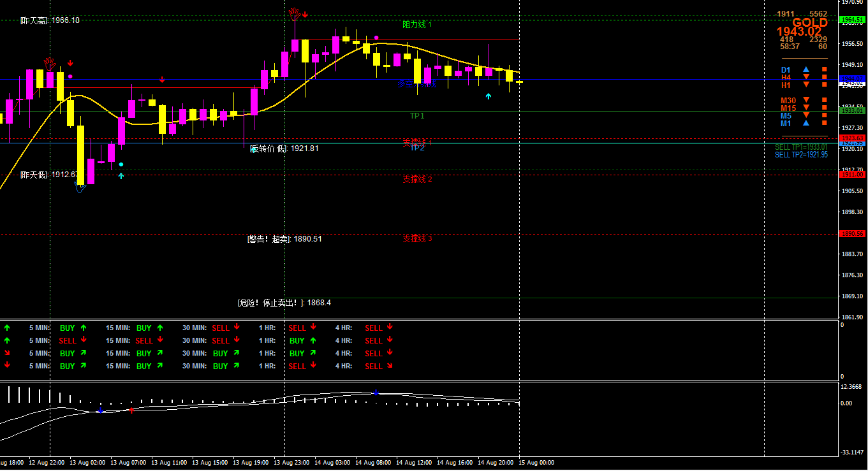Click the red 1890.56 price tag on the axis

852,234
